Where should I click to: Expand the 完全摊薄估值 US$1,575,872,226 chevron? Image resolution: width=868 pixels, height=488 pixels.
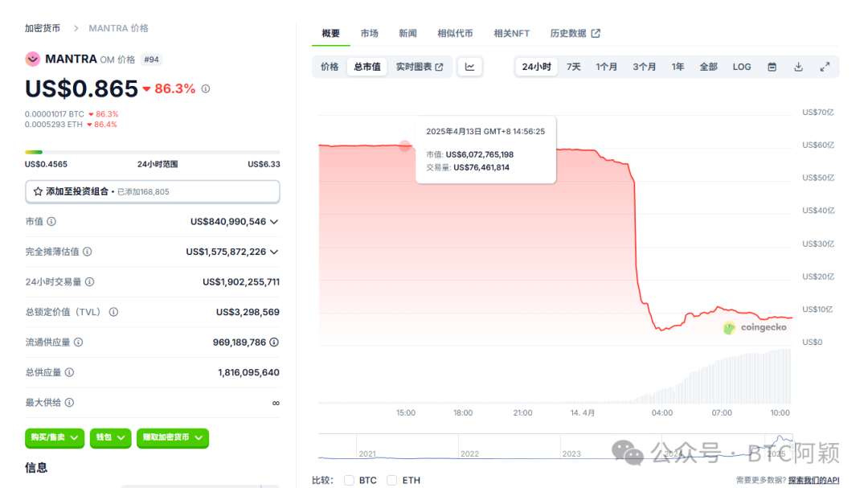pyautogui.click(x=274, y=252)
